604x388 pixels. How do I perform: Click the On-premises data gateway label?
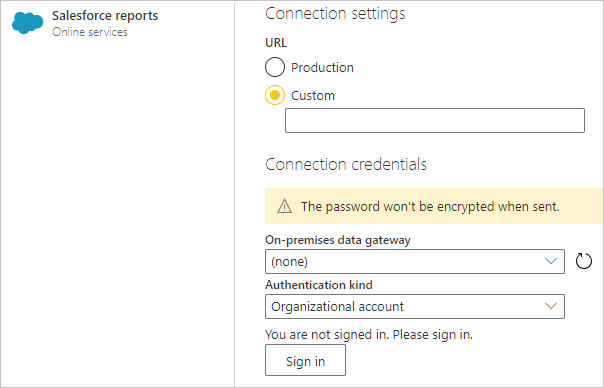338,240
